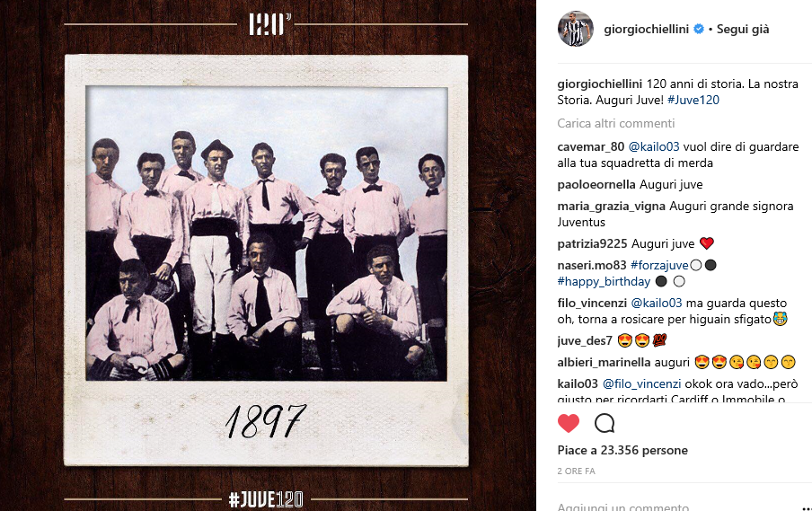Image resolution: width=812 pixels, height=511 pixels.
Task: Open the paoloeornella commenter profile
Action: (596, 184)
